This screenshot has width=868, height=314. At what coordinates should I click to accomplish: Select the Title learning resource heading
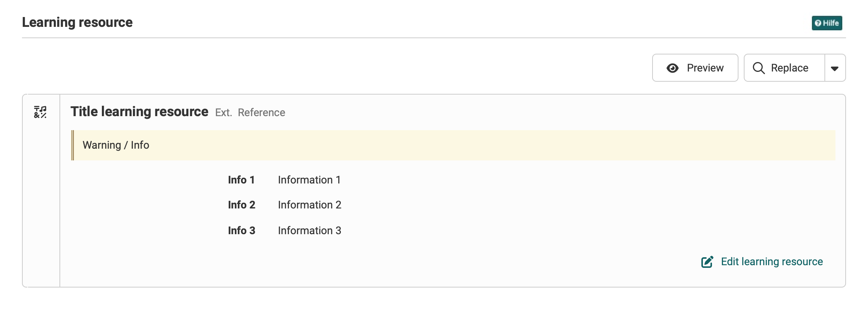(x=139, y=111)
